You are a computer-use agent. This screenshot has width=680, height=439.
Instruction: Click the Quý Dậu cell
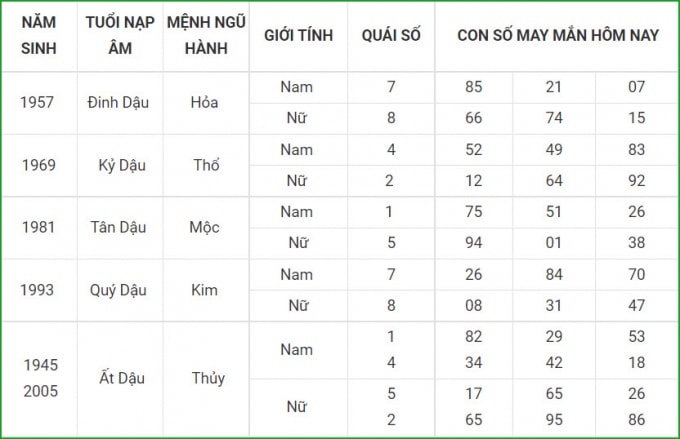coord(118,291)
